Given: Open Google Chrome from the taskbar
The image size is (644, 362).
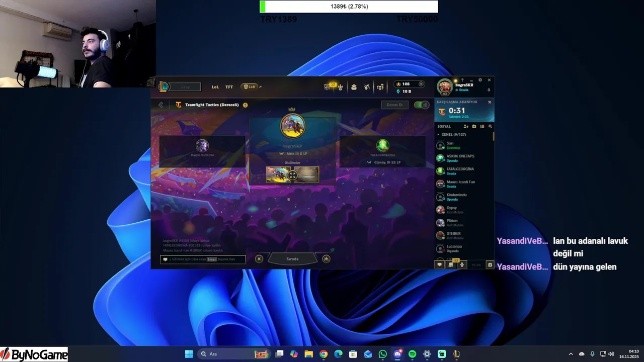Looking at the screenshot, I should point(324,354).
